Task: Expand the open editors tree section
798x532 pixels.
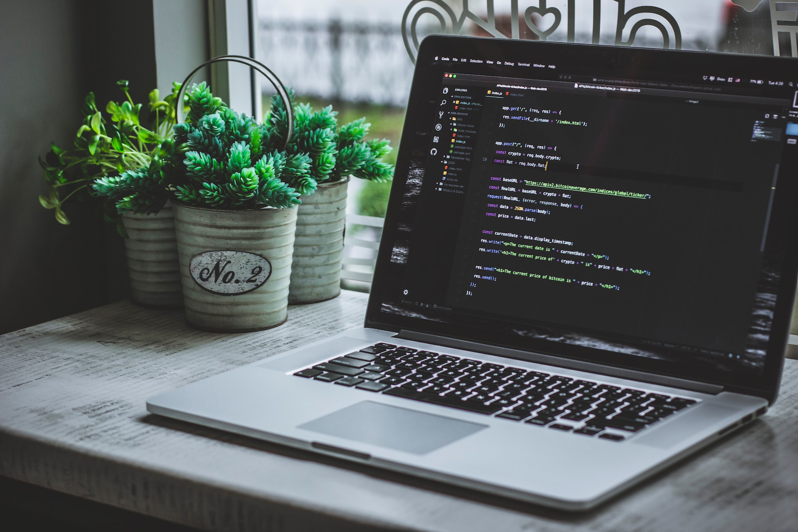Action: tap(449, 97)
